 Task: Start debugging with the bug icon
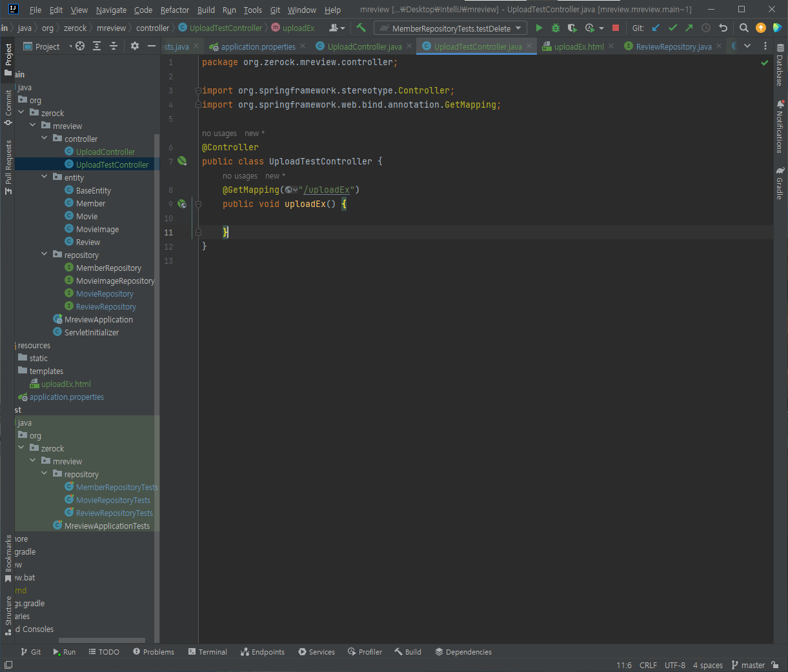coord(556,28)
